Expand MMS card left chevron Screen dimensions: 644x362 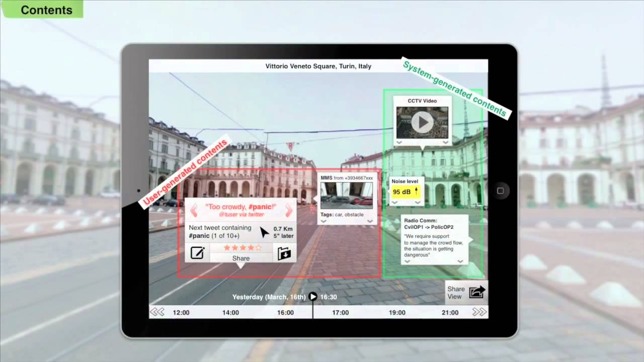tap(324, 221)
